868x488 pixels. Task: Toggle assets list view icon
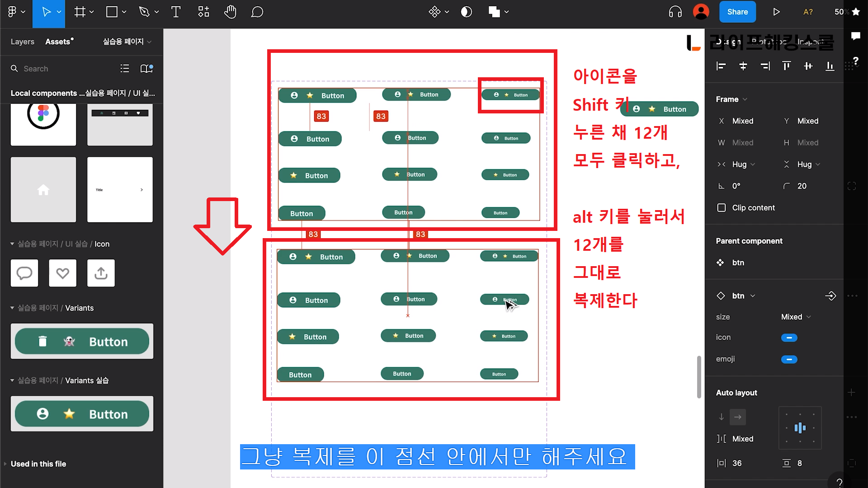pos(125,68)
